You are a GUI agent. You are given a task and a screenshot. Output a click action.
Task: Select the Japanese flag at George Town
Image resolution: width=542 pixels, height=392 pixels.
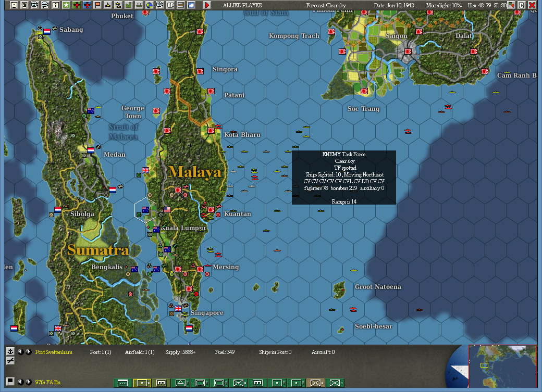[x=156, y=111]
